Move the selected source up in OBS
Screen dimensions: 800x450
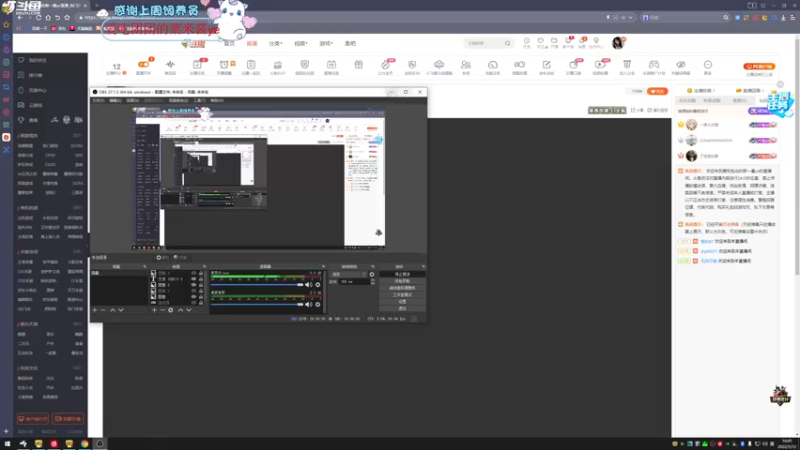(x=180, y=310)
